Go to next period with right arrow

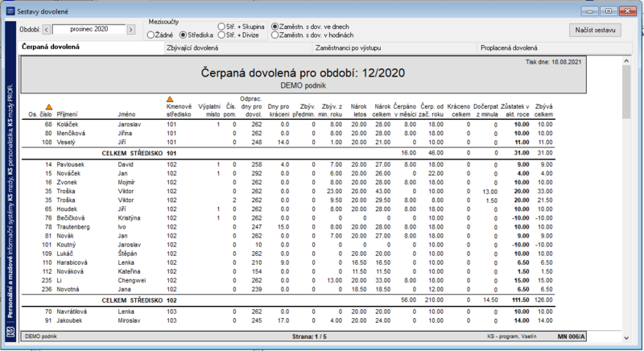click(x=130, y=30)
